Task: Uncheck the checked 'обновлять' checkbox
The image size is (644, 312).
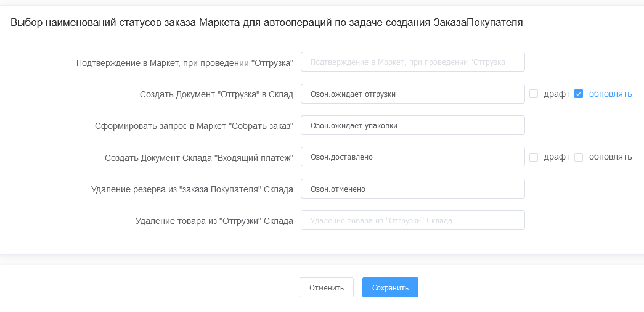Action: pyautogui.click(x=579, y=94)
